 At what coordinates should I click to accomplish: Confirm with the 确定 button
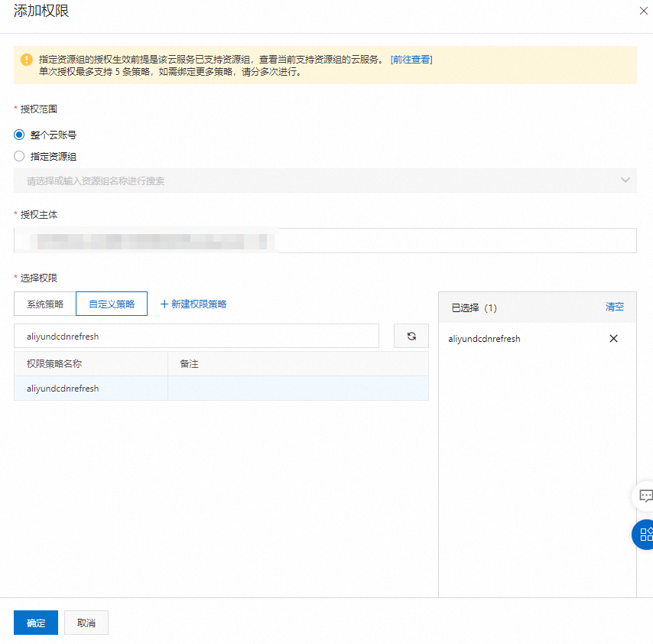point(36,623)
